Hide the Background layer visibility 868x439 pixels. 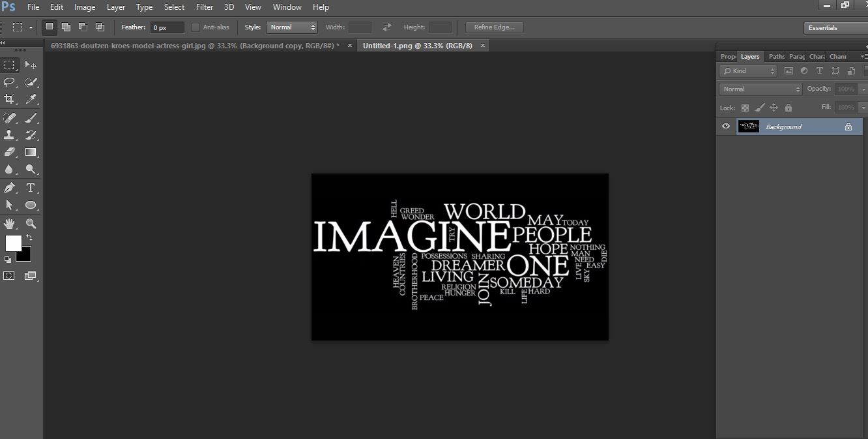tap(725, 127)
